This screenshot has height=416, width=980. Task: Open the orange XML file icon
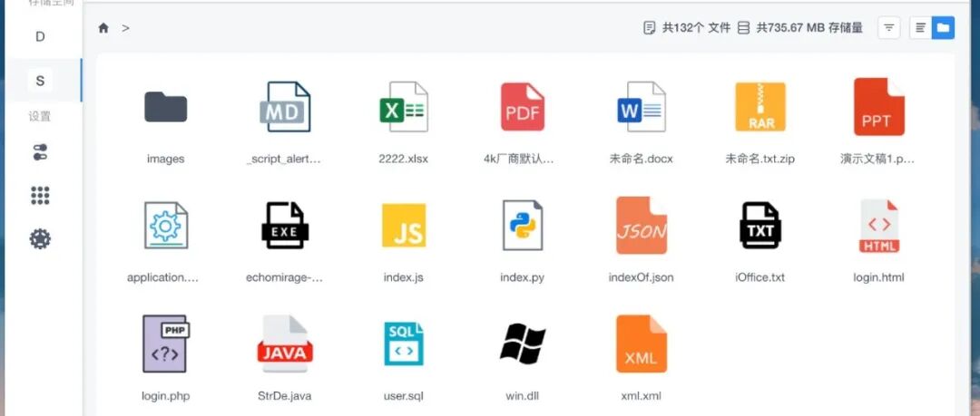[x=642, y=343]
